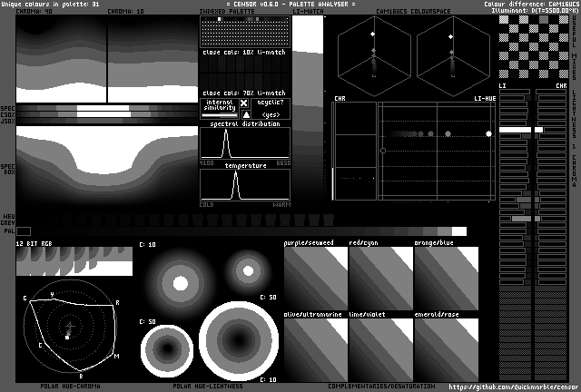Viewport: 581px width, 392px height.
Task: Select the white swatch ending the PAL strip
Action: pyautogui.click(x=459, y=231)
